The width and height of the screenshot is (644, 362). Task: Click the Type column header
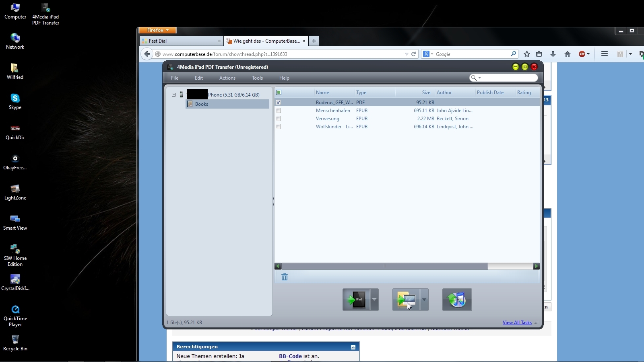pos(375,93)
